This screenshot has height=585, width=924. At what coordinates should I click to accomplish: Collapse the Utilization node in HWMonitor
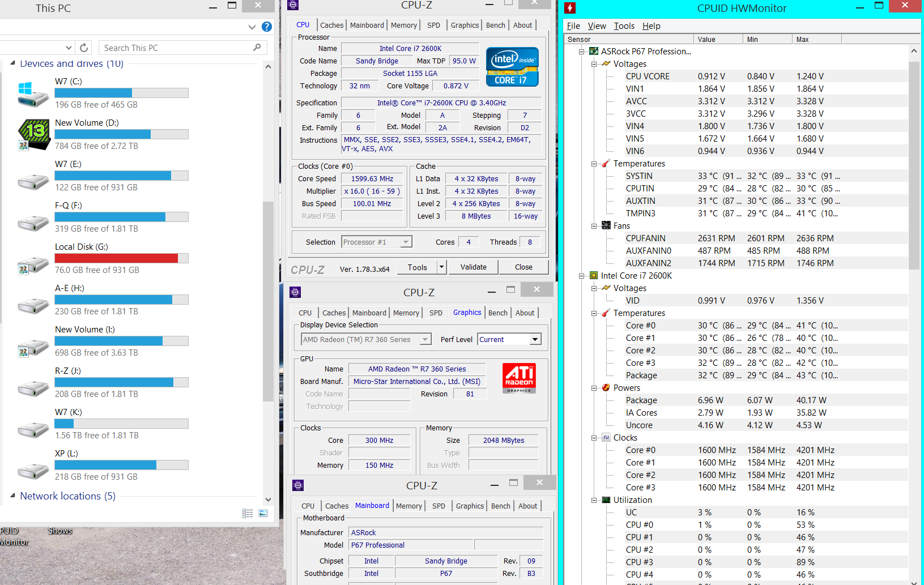click(594, 500)
